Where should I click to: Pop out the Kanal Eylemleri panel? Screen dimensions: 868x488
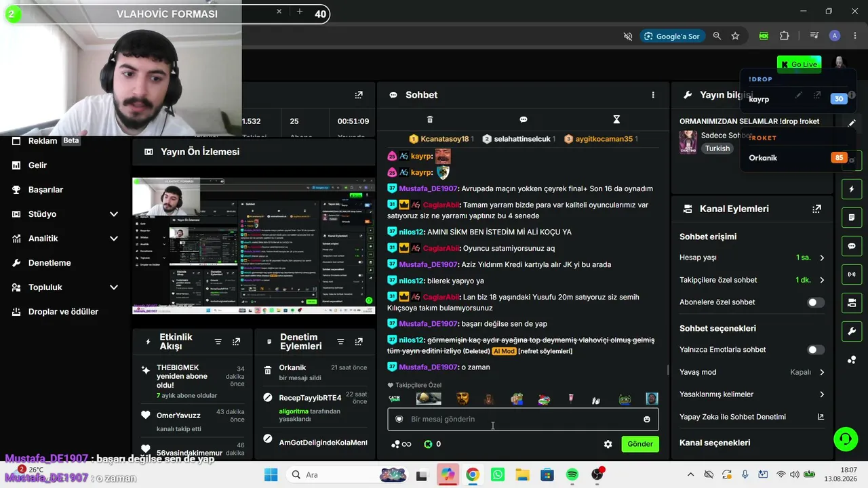tap(816, 209)
